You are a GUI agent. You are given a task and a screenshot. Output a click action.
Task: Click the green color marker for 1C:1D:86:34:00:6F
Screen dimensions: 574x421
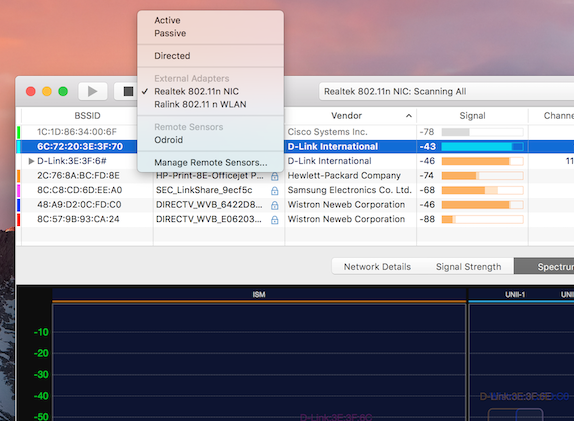click(19, 132)
